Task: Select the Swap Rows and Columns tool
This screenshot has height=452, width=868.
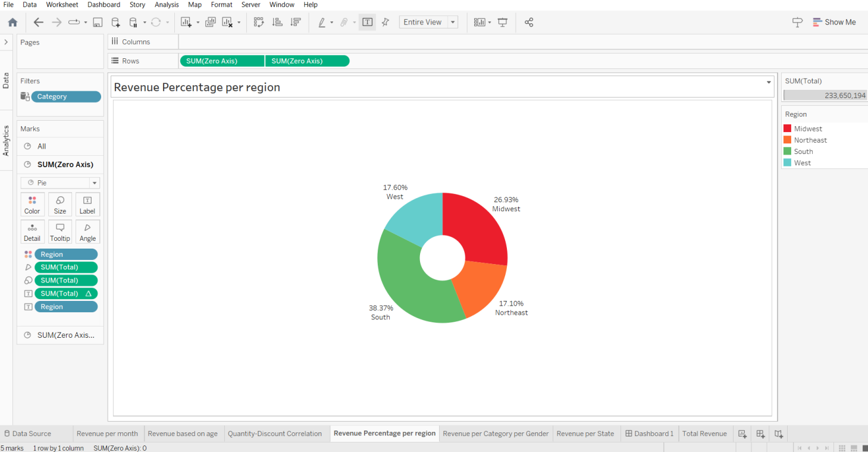Action: 259,21
